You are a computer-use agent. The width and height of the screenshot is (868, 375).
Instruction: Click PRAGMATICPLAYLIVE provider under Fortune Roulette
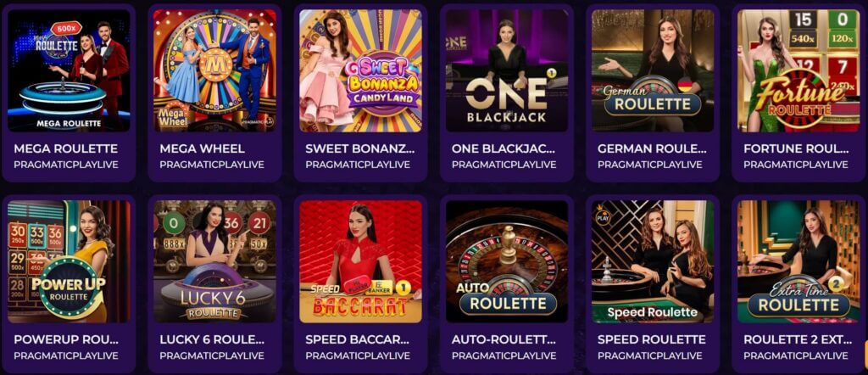796,165
